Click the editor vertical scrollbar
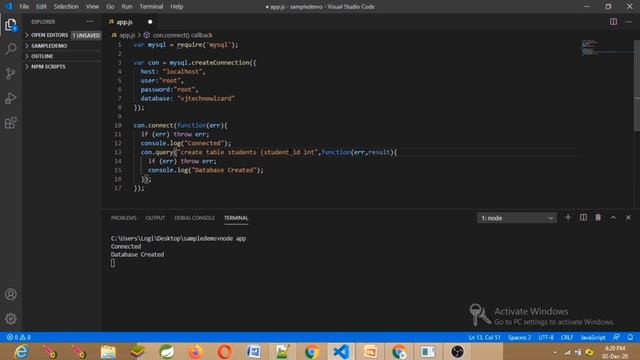Screen dimensions: 640x360 [637, 86]
